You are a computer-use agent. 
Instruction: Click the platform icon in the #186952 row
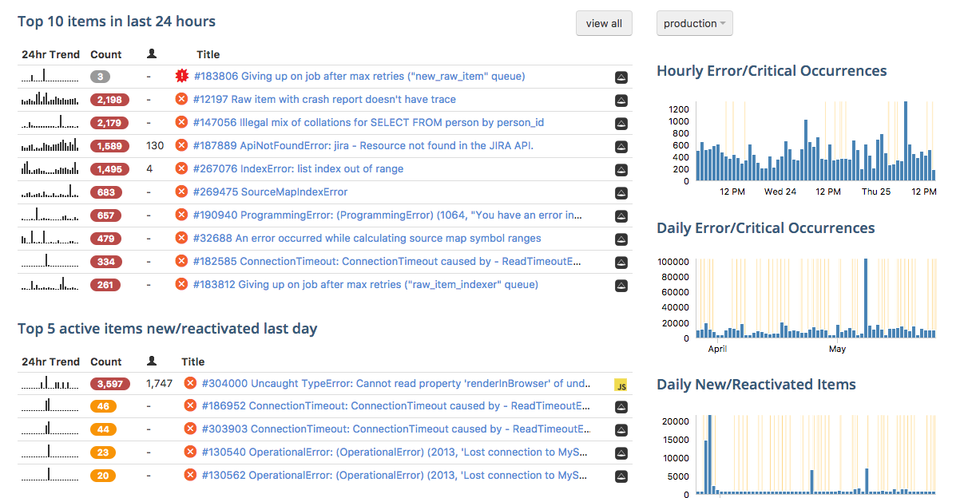pos(621,407)
